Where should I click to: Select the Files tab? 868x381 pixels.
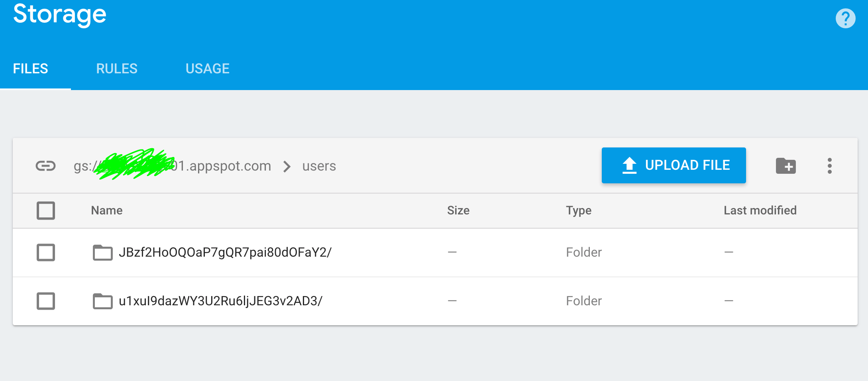[31, 69]
